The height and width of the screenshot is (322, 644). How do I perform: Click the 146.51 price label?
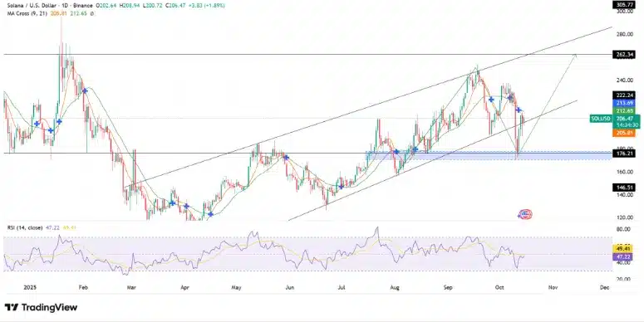(x=623, y=186)
